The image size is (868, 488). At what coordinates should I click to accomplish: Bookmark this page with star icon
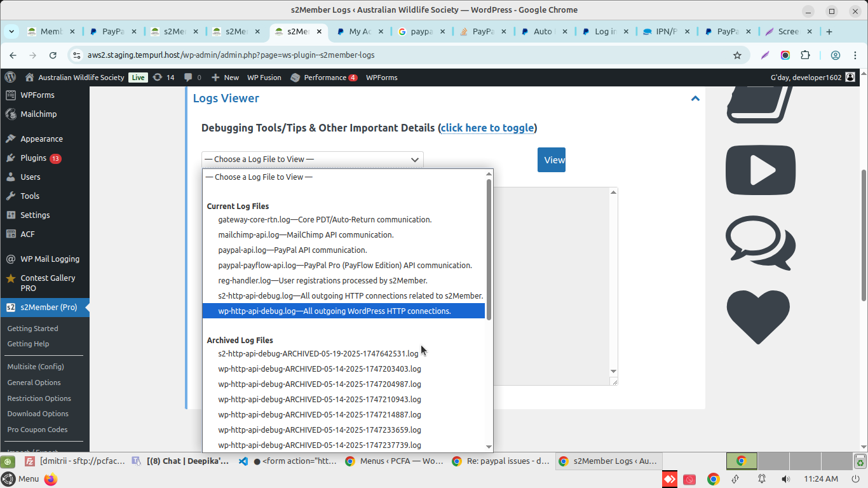[737, 55]
